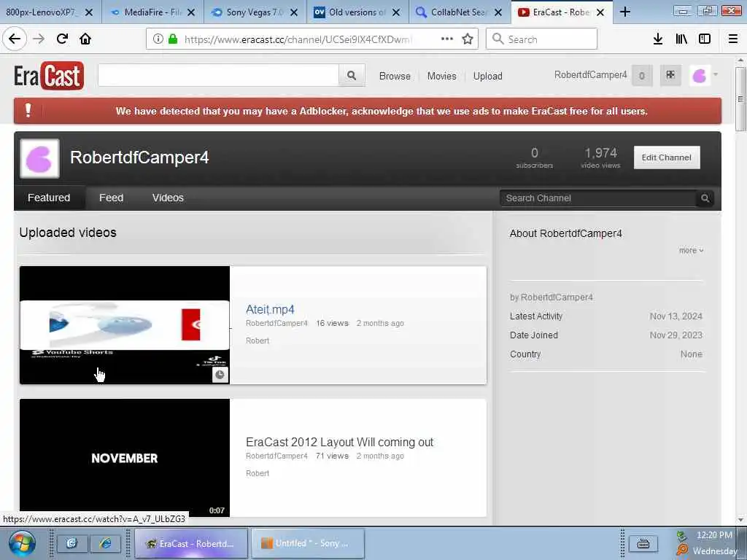747x560 pixels.
Task: Switch to the Old versions tab
Action: point(357,12)
